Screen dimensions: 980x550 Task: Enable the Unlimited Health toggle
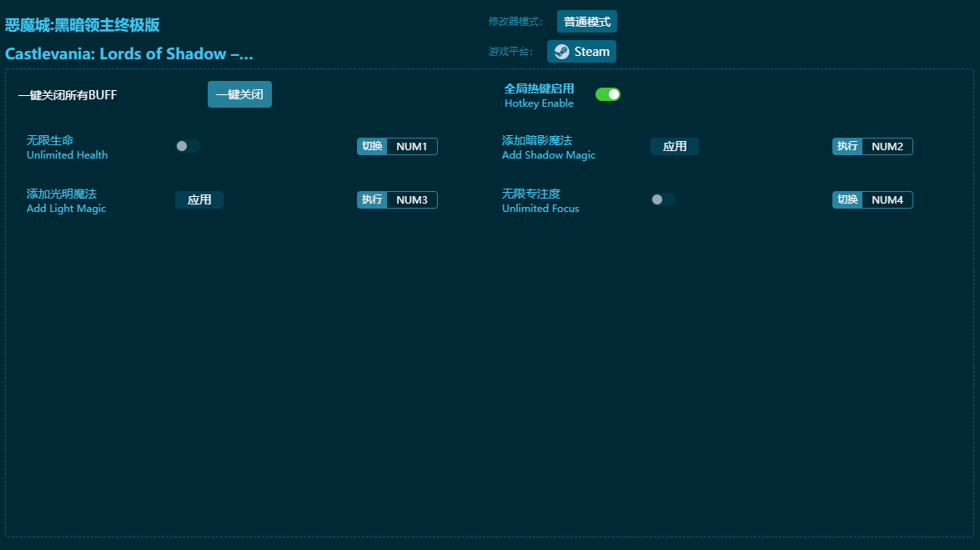coord(188,146)
